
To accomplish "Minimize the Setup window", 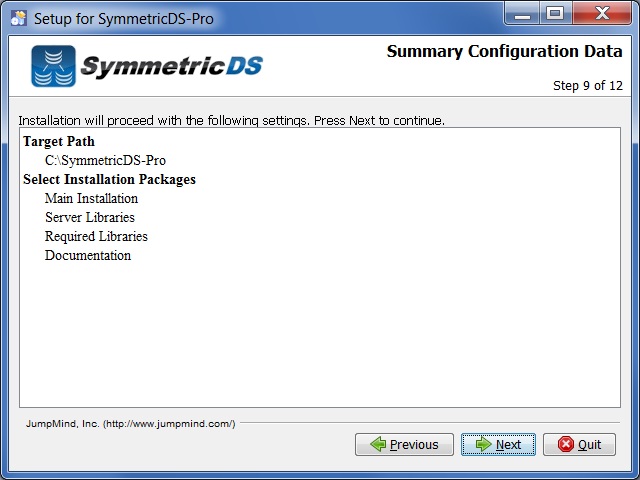I will (x=522, y=13).
